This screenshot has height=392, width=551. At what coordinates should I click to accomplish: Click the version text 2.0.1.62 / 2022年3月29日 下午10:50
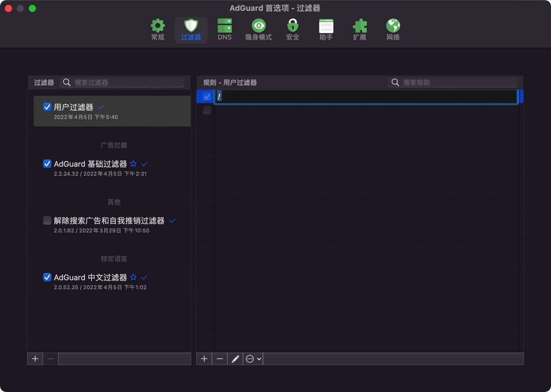(x=101, y=230)
